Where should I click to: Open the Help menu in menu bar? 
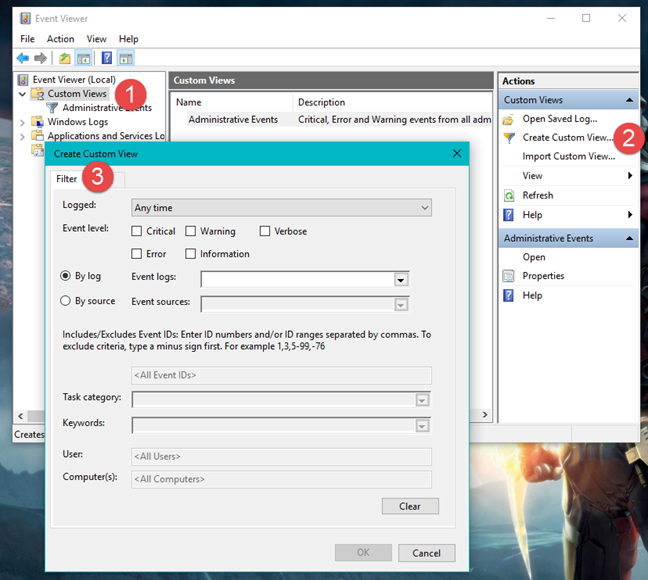click(x=129, y=39)
